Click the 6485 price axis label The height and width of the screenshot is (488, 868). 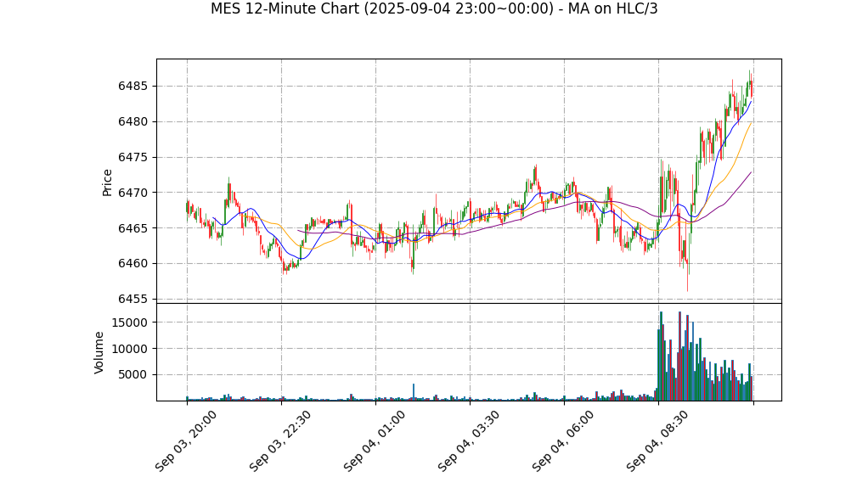click(133, 87)
